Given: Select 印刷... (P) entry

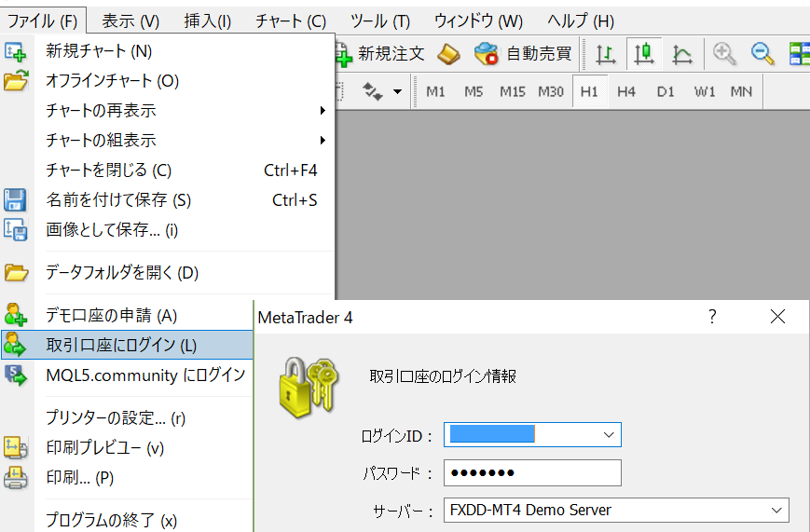Looking at the screenshot, I should 127,477.
